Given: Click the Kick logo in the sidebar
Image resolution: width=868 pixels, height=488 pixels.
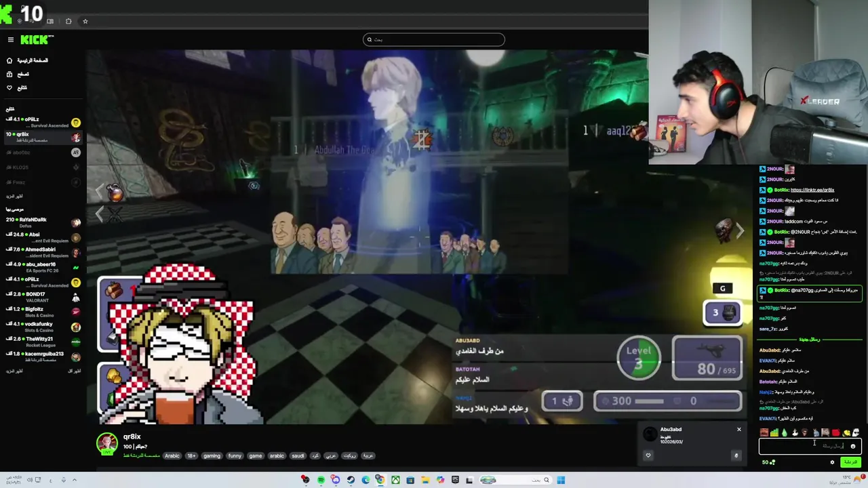Looking at the screenshot, I should [x=37, y=39].
